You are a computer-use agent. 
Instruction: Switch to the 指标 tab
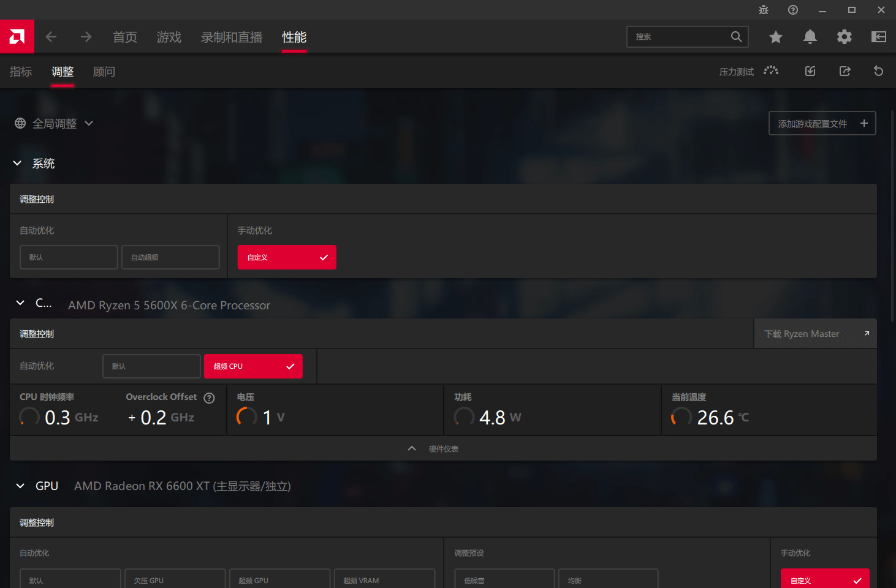tap(20, 71)
